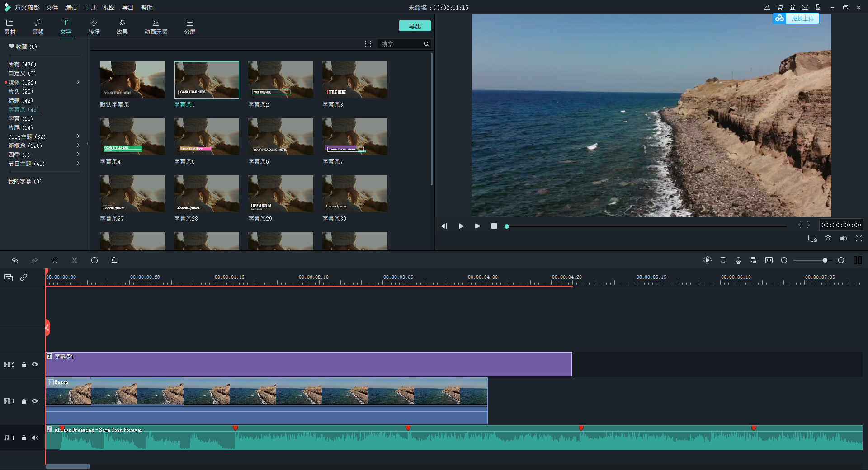The image size is (868, 470).
Task: Adjust preview volume speaker icon
Action: (x=844, y=239)
